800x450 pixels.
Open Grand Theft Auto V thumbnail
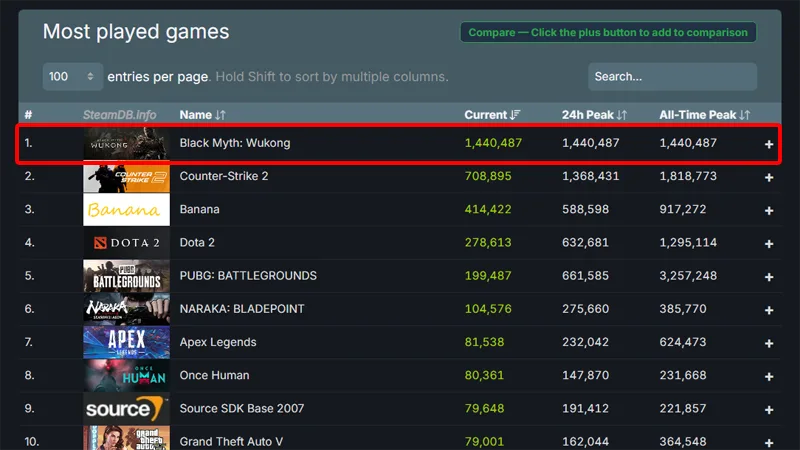click(x=127, y=438)
